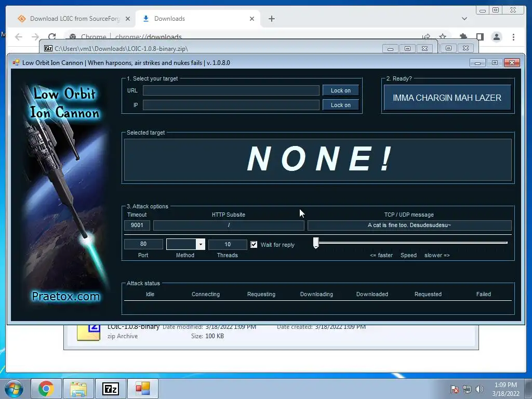Bookmark this page with star icon
The height and width of the screenshot is (399, 532).
coord(443,36)
